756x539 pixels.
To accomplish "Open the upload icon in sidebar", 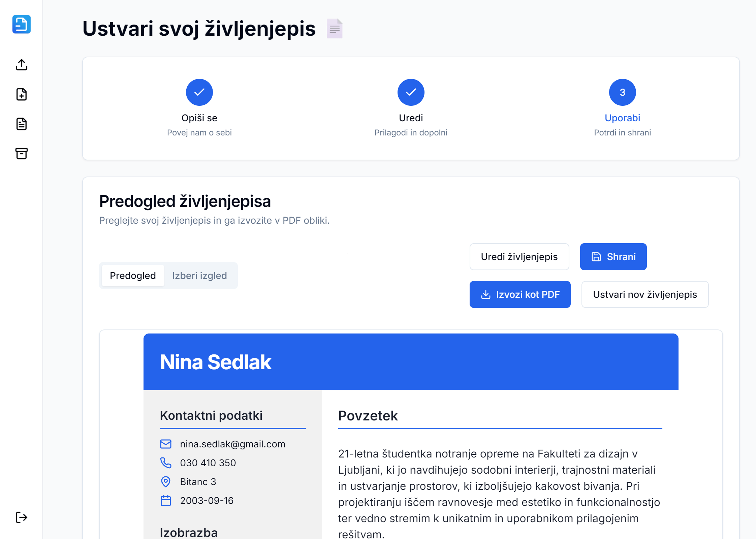I will click(22, 65).
